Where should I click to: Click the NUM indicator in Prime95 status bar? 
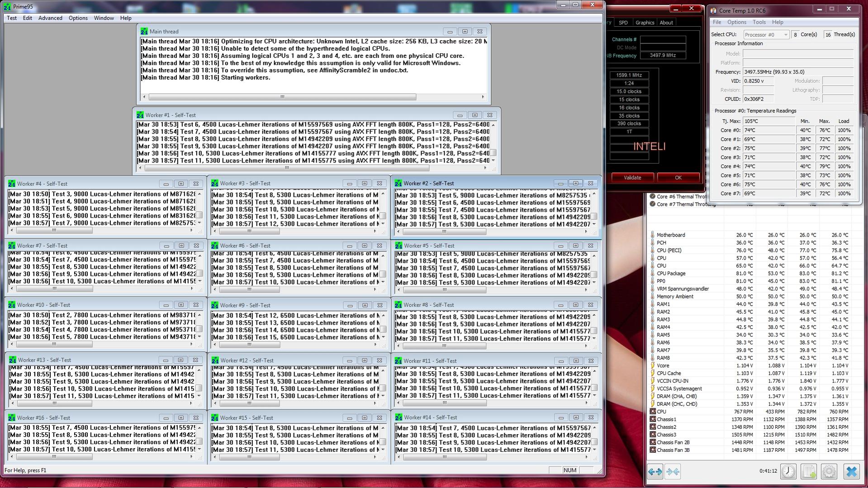coord(570,470)
